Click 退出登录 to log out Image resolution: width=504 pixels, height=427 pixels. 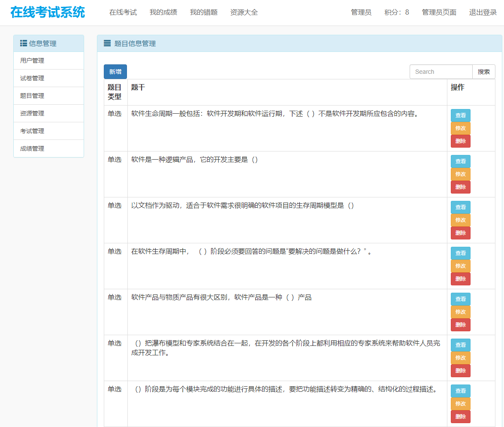(483, 12)
